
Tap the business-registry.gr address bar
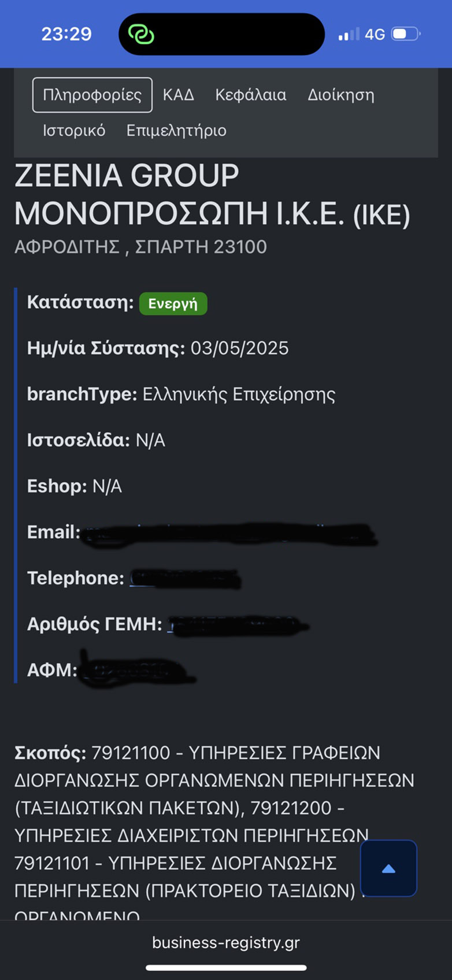coord(226,942)
